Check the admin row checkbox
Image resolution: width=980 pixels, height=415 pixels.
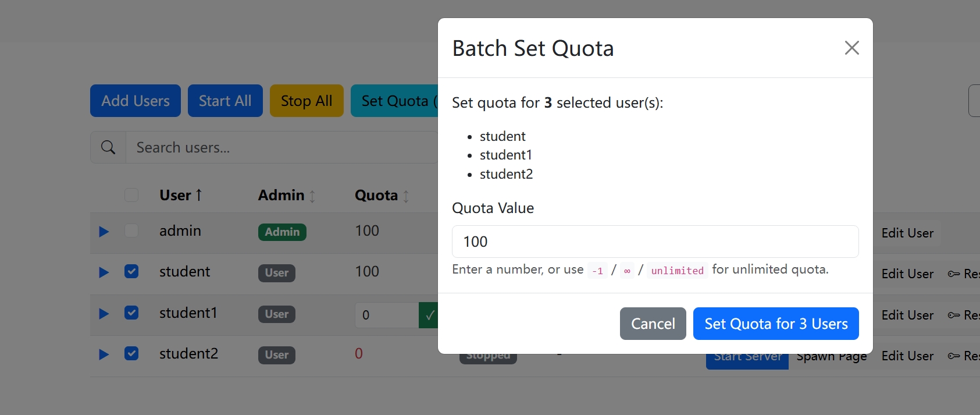coord(131,230)
